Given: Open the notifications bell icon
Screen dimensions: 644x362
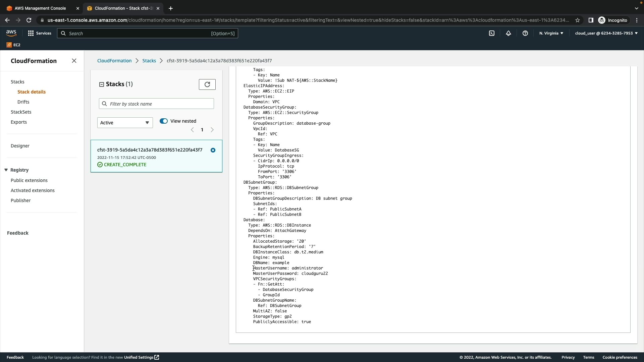Looking at the screenshot, I should (508, 33).
